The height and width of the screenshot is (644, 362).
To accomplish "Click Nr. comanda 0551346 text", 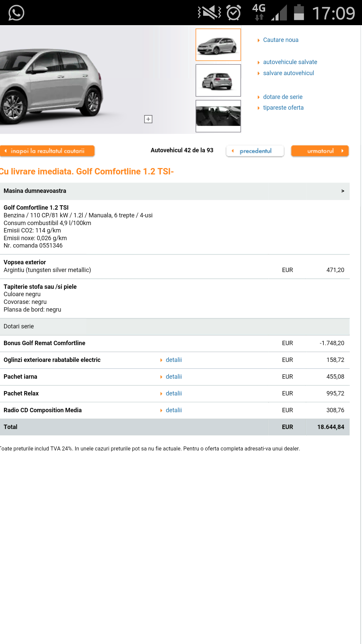I will click(x=33, y=246).
